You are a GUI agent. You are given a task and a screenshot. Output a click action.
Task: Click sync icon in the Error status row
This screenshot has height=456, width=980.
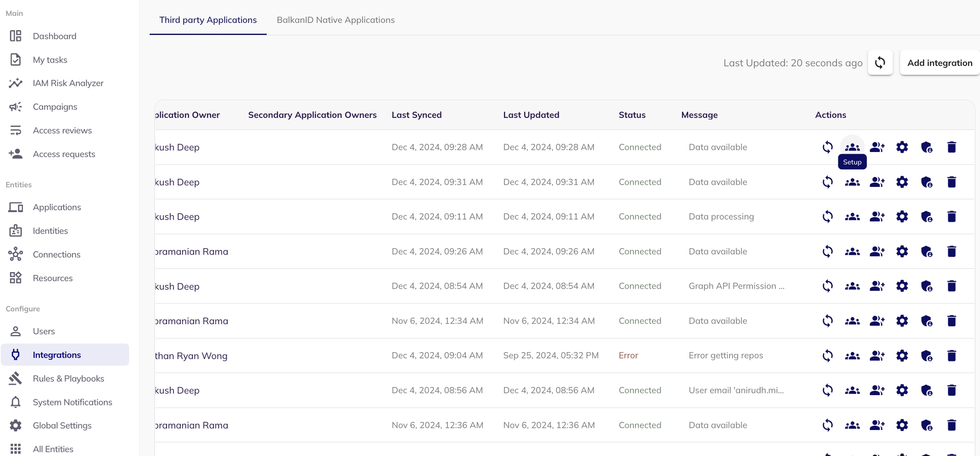(827, 356)
